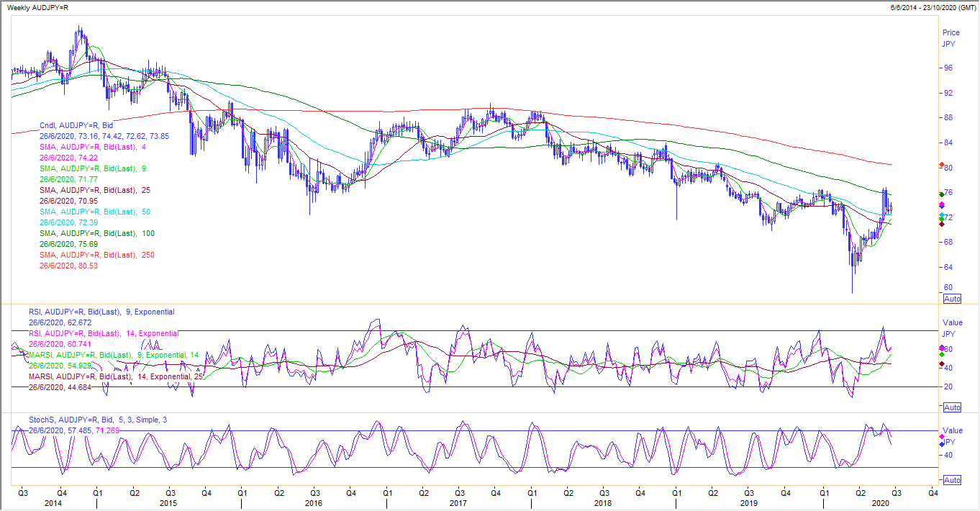
Task: Select the RSI 9 Exponential legend label
Action: 101,312
